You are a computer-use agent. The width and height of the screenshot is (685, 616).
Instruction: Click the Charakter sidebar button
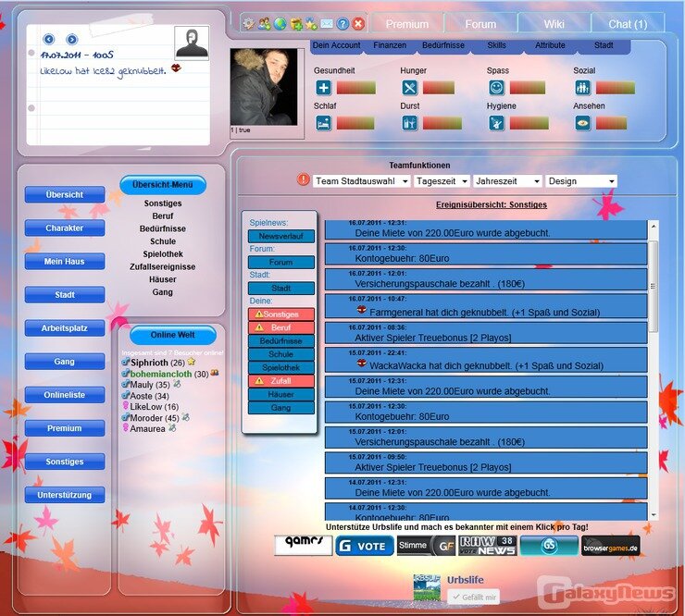(65, 228)
